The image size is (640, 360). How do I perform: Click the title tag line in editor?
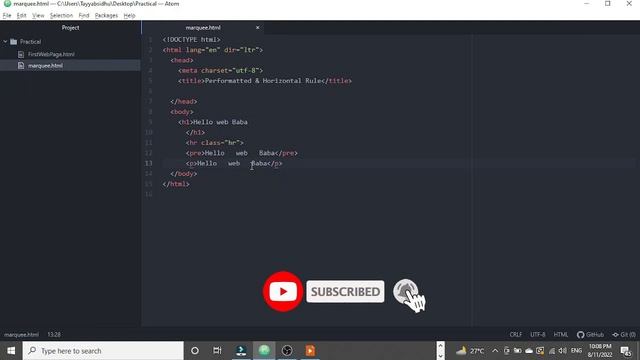pos(265,81)
